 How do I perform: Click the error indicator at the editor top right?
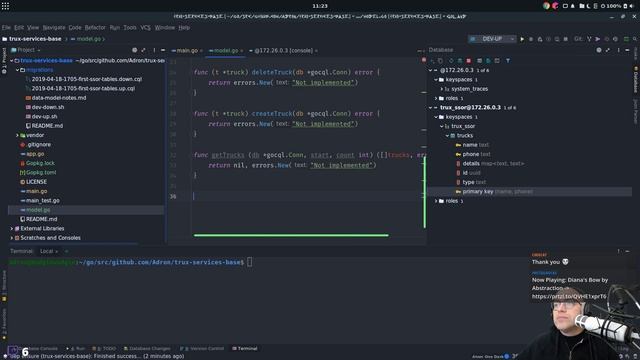424,60
